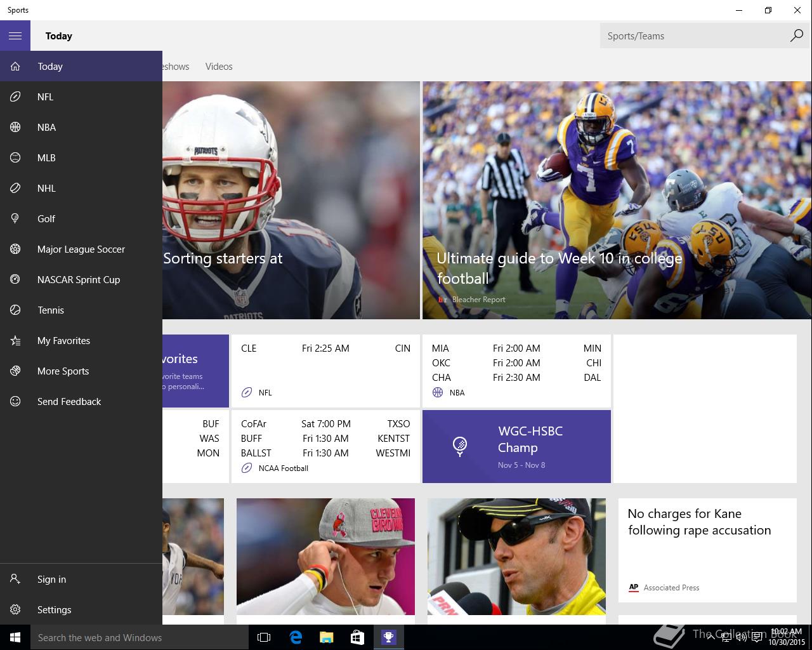
Task: Open the CLE vs CIN NFL game tile
Action: (325, 371)
